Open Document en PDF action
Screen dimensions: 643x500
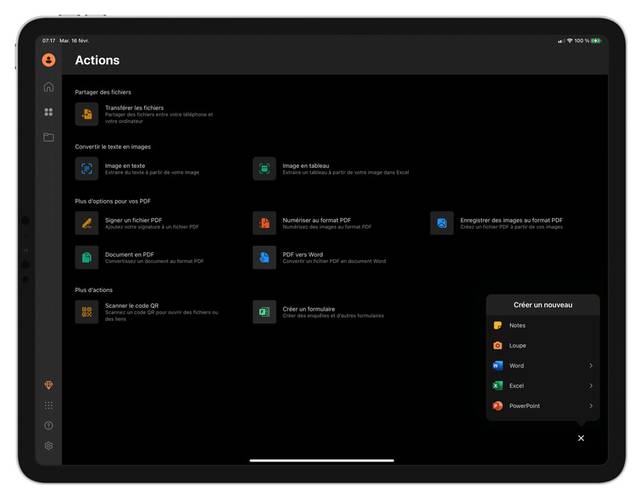[139, 257]
